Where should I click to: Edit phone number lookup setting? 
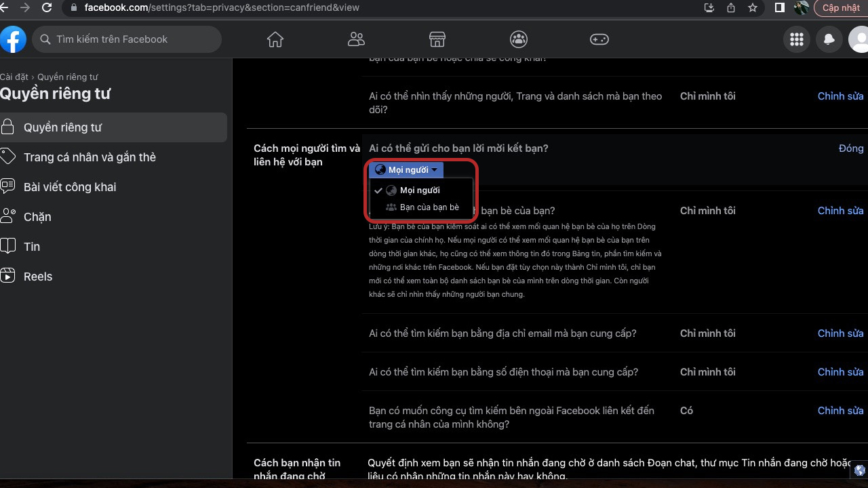[840, 372]
